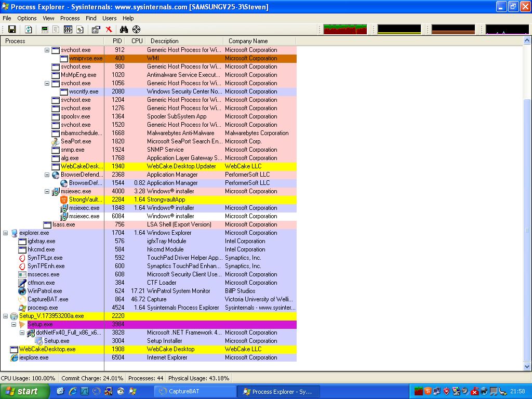Toggle the Show Lower Pane toolbar icon
This screenshot has width=532, height=399.
click(x=68, y=30)
